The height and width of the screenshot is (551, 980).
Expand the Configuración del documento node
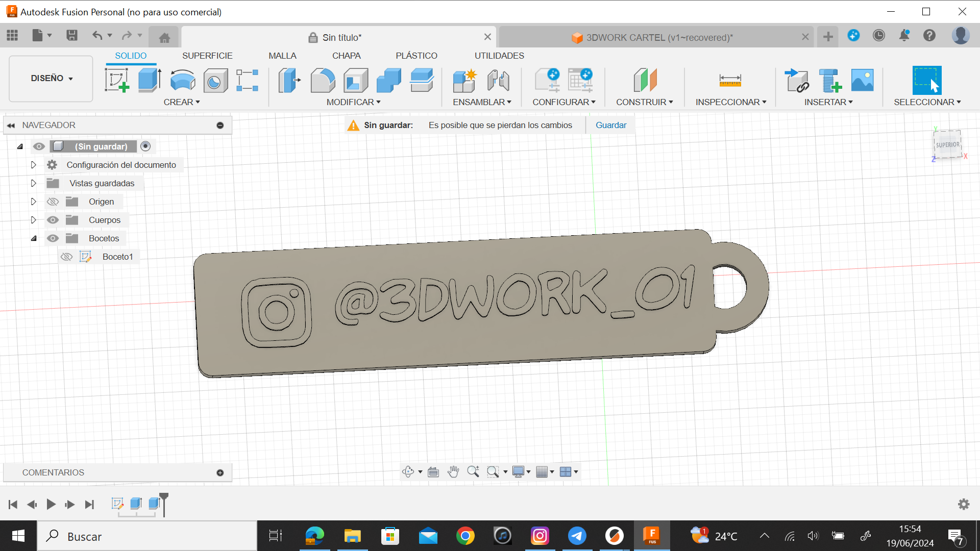click(34, 164)
